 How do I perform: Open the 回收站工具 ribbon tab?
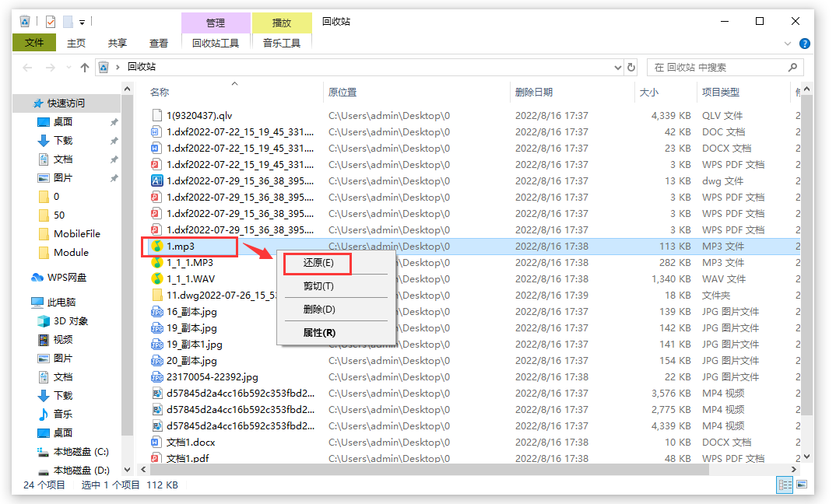pyautogui.click(x=216, y=44)
